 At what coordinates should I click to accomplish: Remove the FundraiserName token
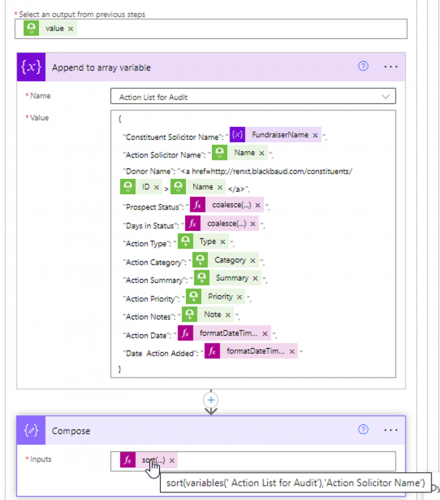coord(315,135)
